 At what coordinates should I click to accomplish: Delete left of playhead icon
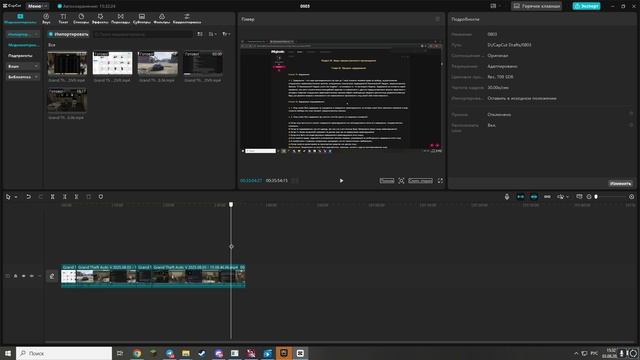coord(64,197)
